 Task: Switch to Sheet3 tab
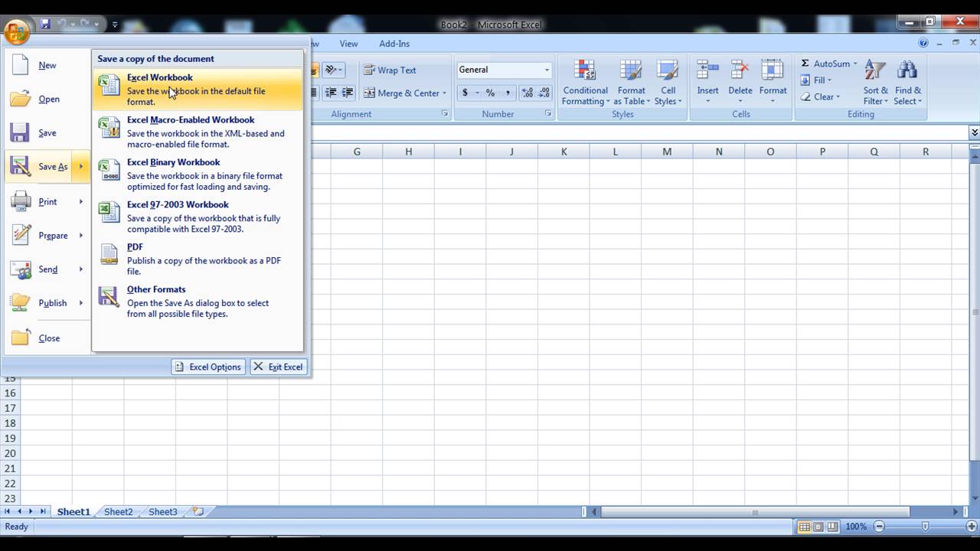163,512
